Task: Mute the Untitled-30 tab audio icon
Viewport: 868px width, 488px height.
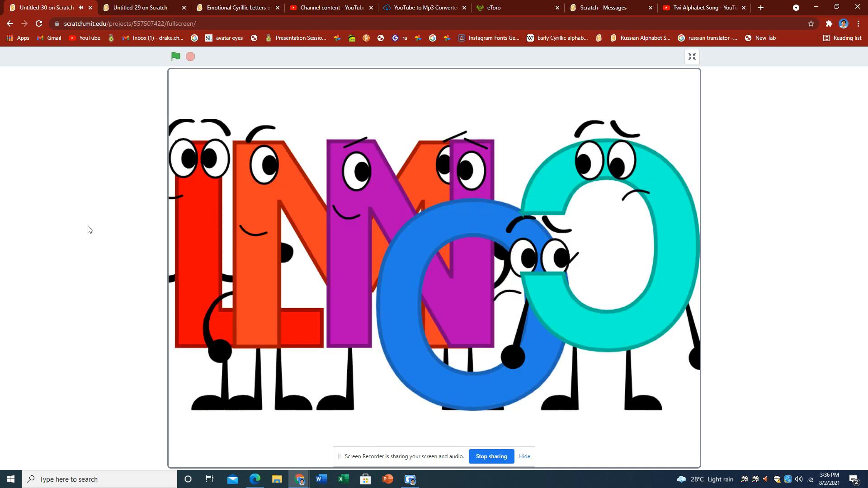Action: (80, 8)
